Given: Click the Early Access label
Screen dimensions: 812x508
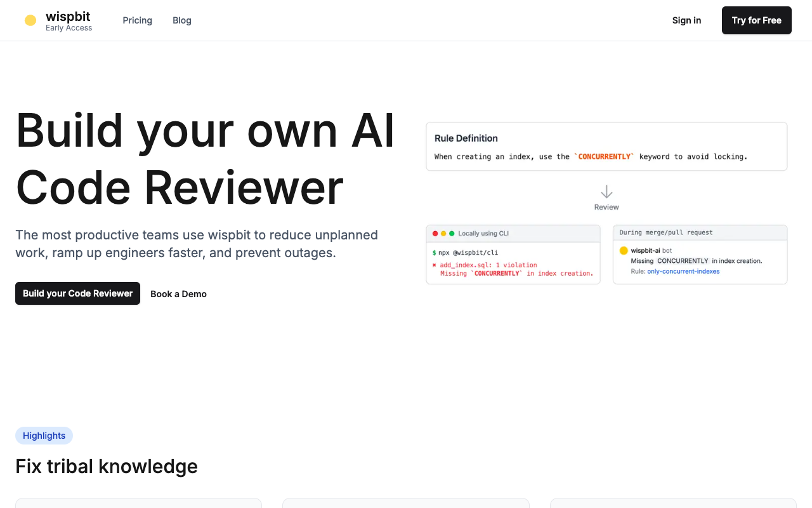Looking at the screenshot, I should point(69,28).
